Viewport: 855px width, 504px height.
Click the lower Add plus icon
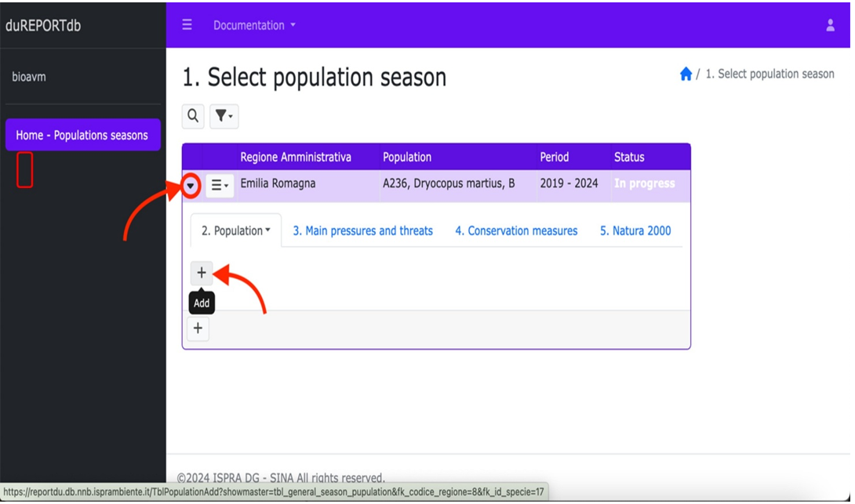pos(198,328)
